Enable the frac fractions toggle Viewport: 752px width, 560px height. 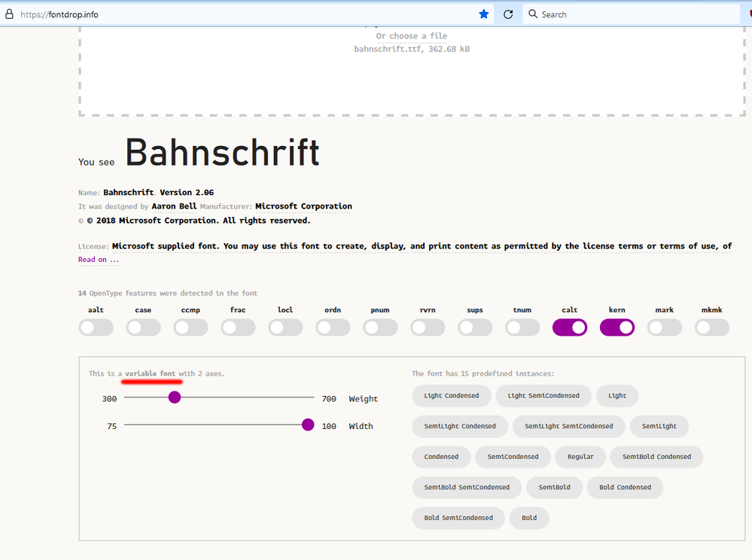pyautogui.click(x=239, y=327)
